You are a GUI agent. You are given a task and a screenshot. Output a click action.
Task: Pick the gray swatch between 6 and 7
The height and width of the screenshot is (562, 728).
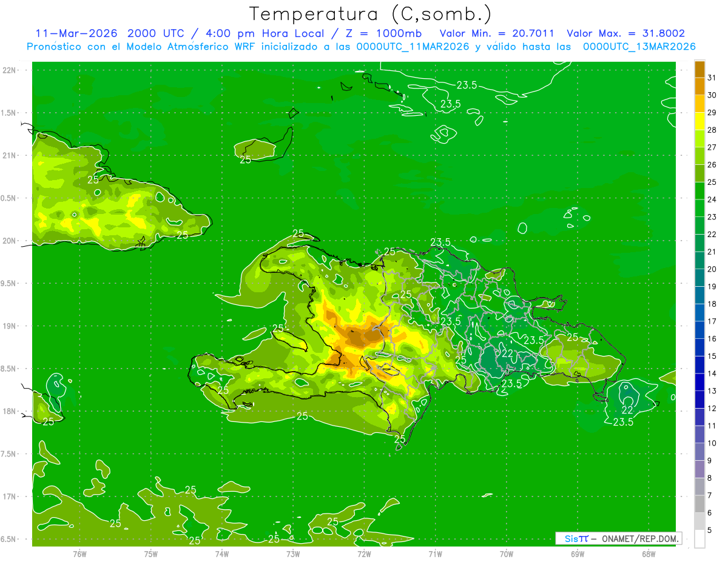click(699, 505)
